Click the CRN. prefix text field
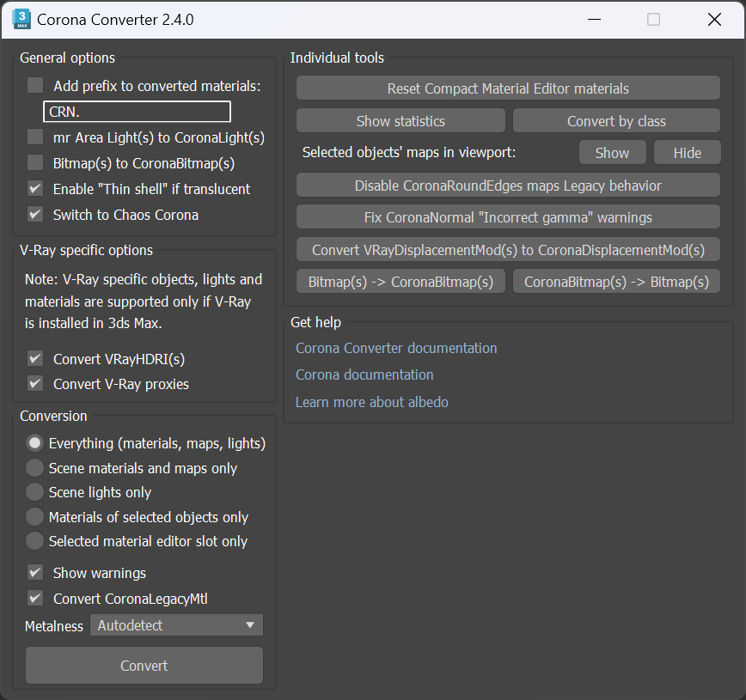This screenshot has height=700, width=746. click(x=137, y=112)
